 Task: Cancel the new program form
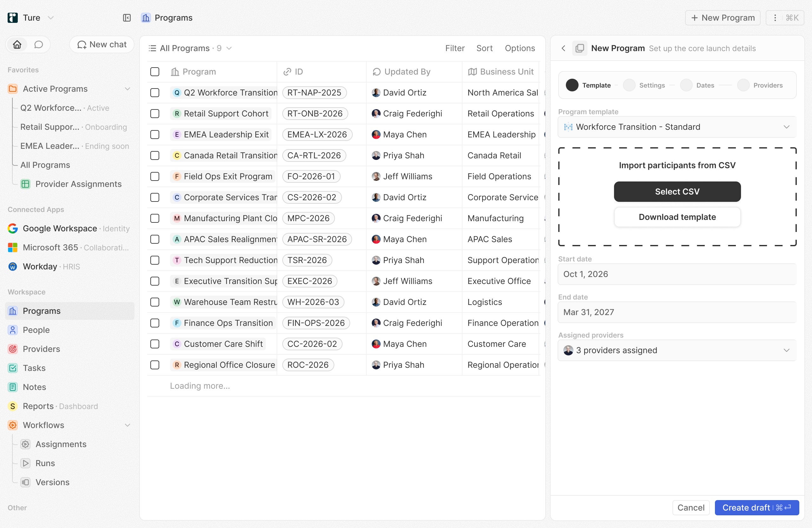tap(691, 507)
